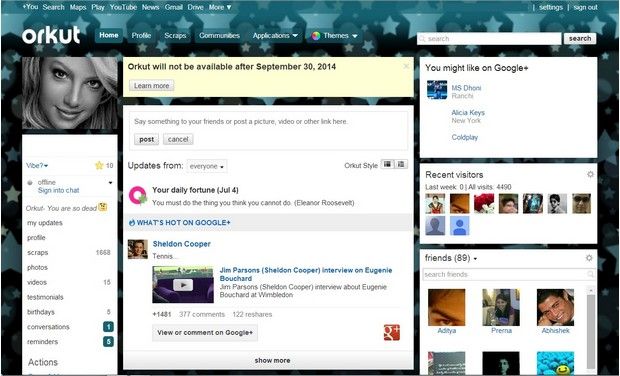Open birthdays in the left sidebar

41,312
